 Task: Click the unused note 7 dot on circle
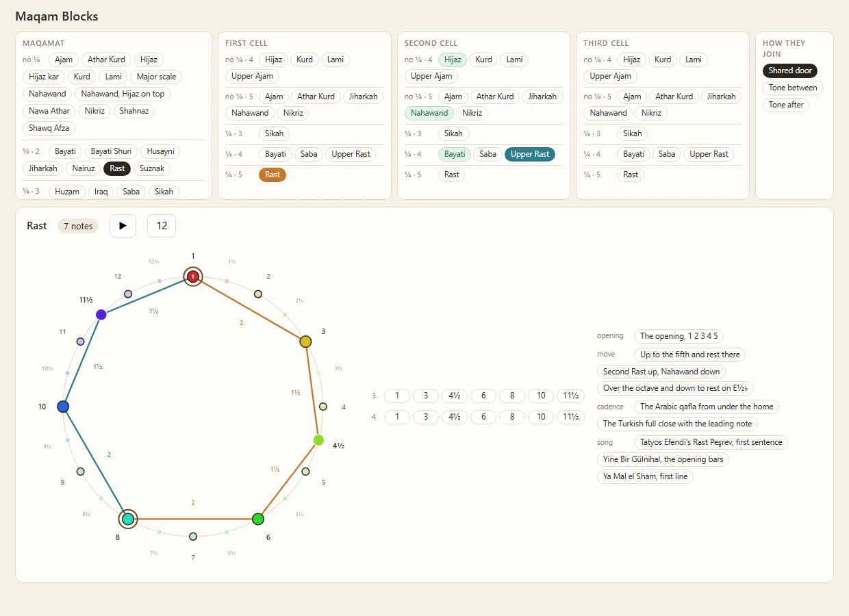[193, 537]
